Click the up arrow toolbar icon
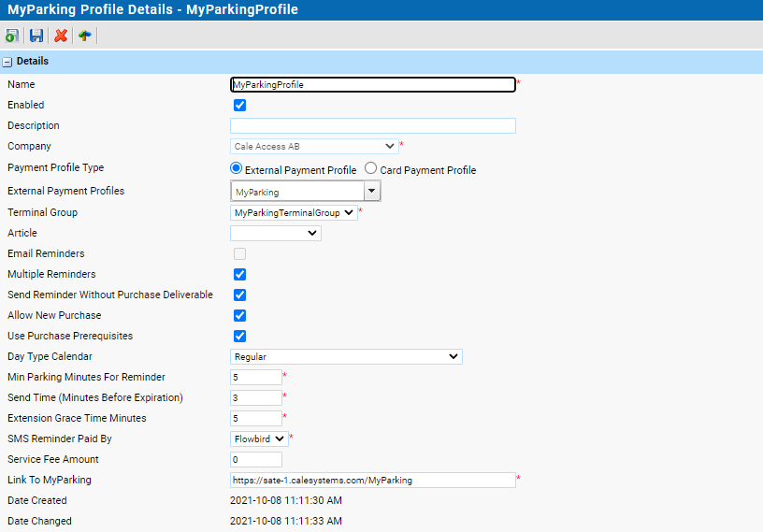Screen dimensions: 763x532 pos(85,36)
